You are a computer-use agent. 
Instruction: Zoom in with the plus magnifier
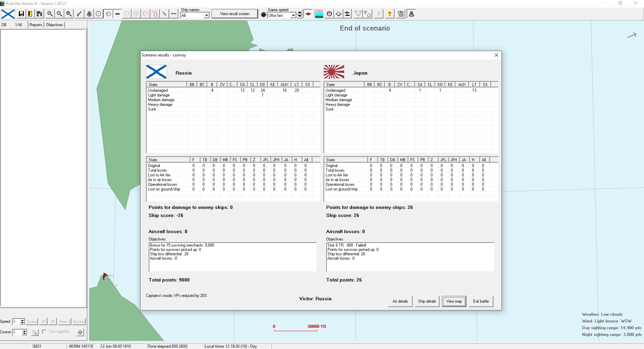(50, 14)
